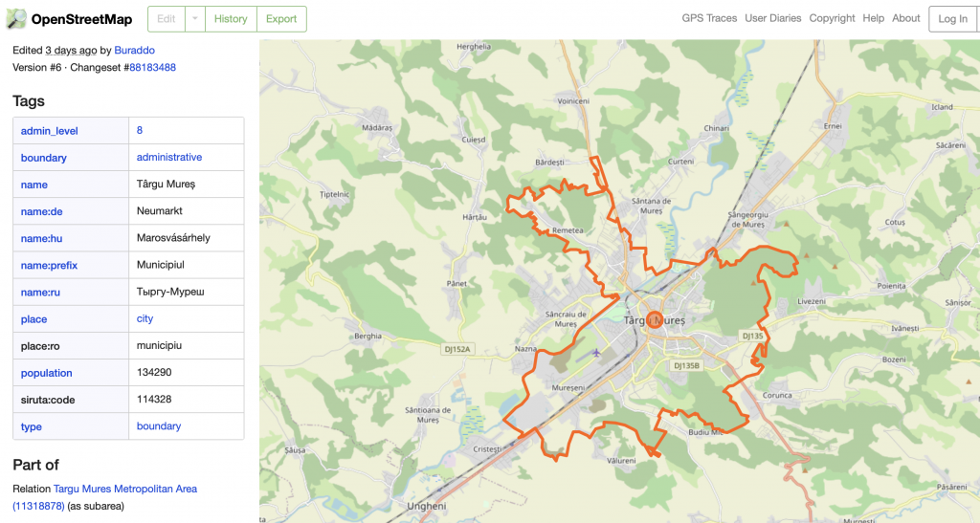980x523 pixels.
Task: Click the Ernei map label
Action: click(833, 126)
